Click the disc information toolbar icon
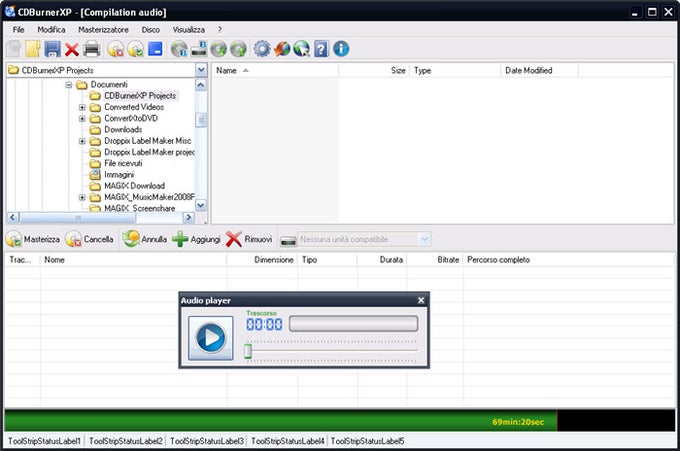680x451 pixels. [x=179, y=49]
